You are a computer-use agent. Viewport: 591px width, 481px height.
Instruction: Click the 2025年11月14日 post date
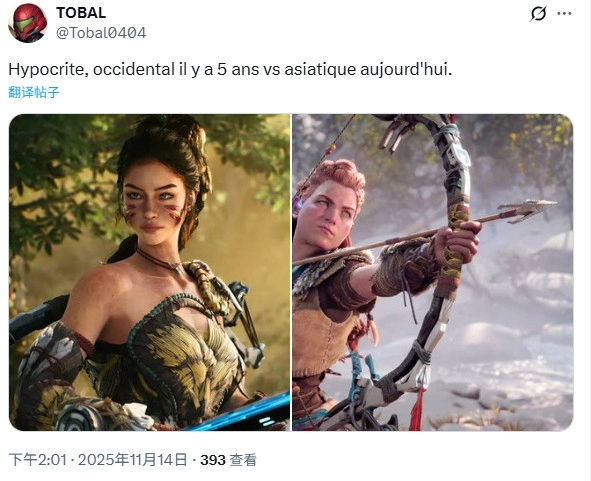(x=132, y=460)
